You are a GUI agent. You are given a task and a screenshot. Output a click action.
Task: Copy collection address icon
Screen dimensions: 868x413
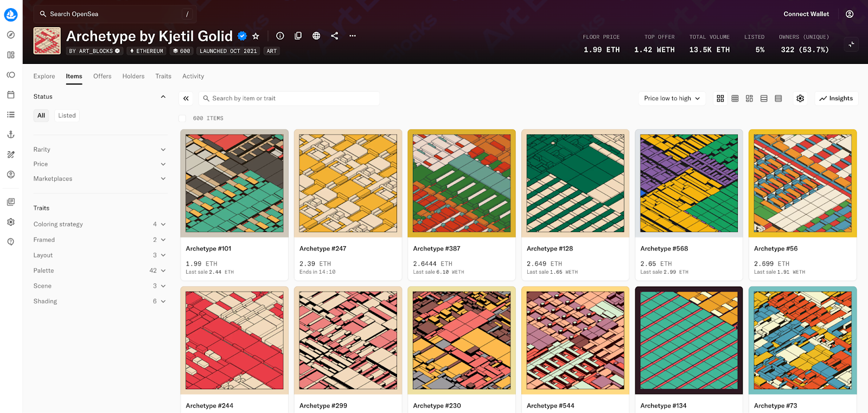click(298, 36)
